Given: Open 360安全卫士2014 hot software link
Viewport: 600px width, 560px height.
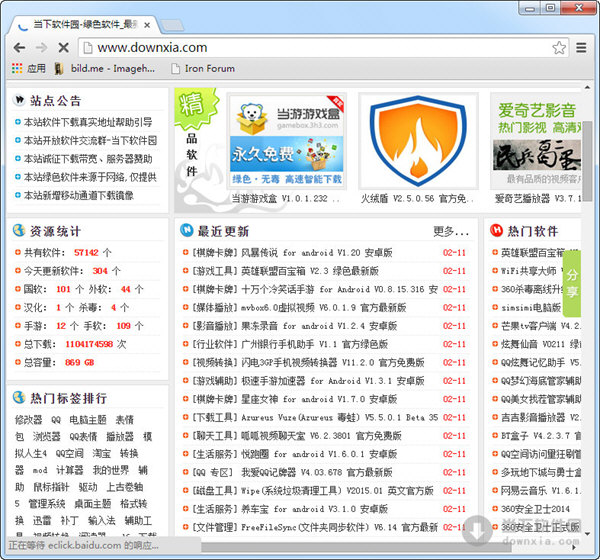Looking at the screenshot, I should [535, 509].
